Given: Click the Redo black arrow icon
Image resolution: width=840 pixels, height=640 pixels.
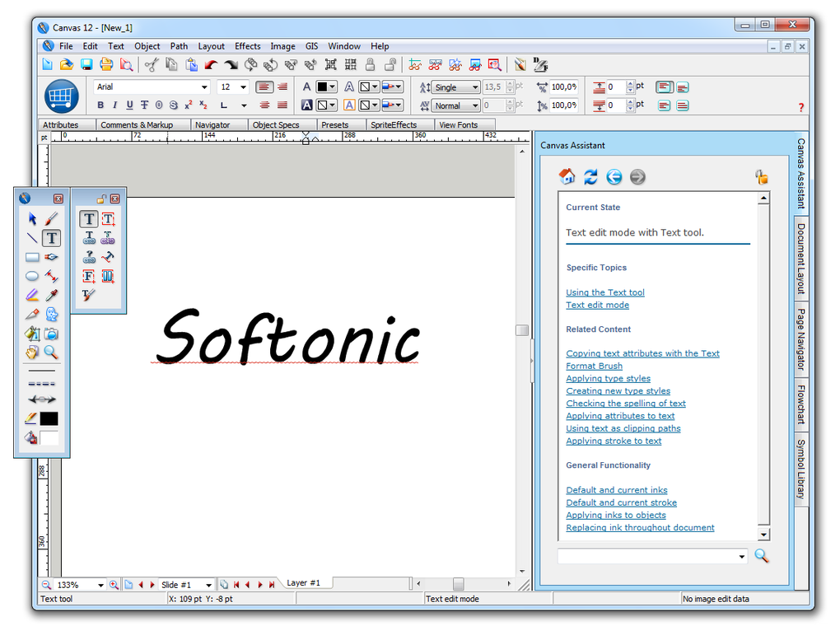Looking at the screenshot, I should click(231, 65).
